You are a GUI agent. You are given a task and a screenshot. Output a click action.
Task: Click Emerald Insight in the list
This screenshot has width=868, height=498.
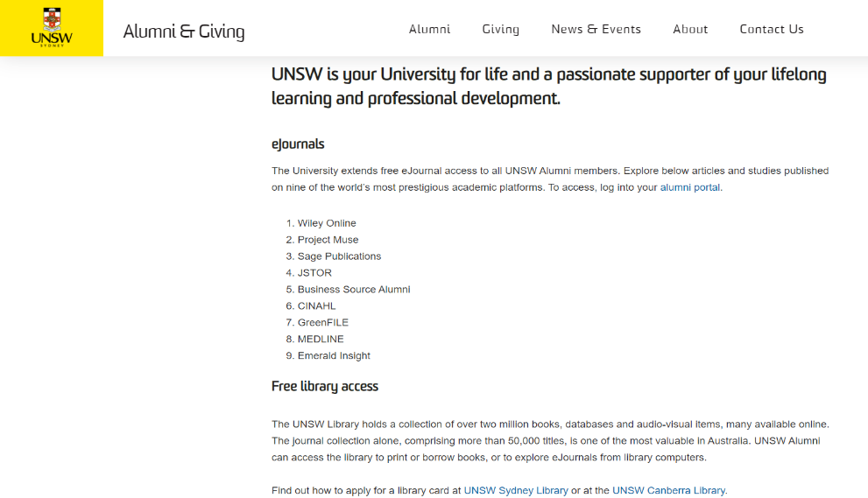point(334,356)
